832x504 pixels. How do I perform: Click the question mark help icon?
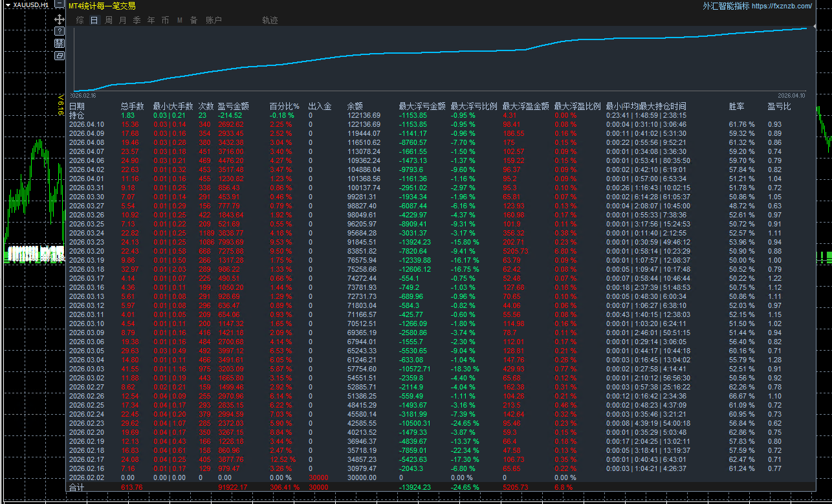[60, 31]
